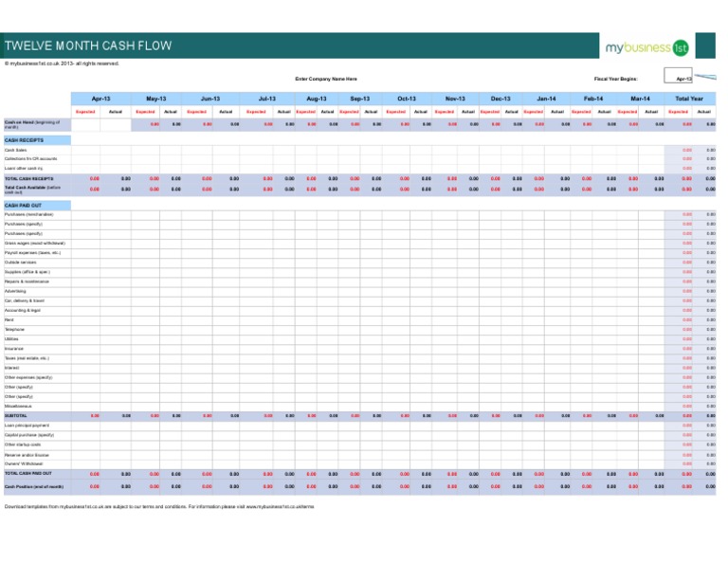
Task: Click the 'Repairs & maintenance' row label
Action: click(27, 281)
